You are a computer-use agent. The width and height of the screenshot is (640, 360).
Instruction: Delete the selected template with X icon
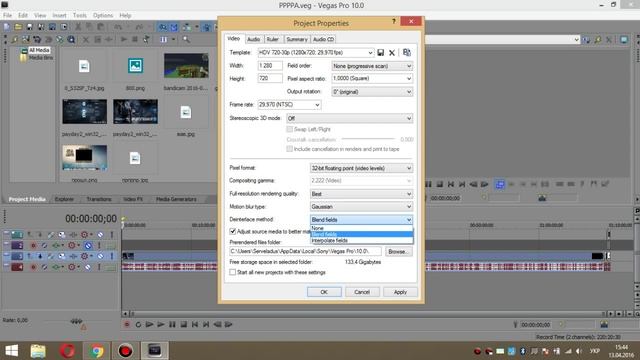point(392,52)
